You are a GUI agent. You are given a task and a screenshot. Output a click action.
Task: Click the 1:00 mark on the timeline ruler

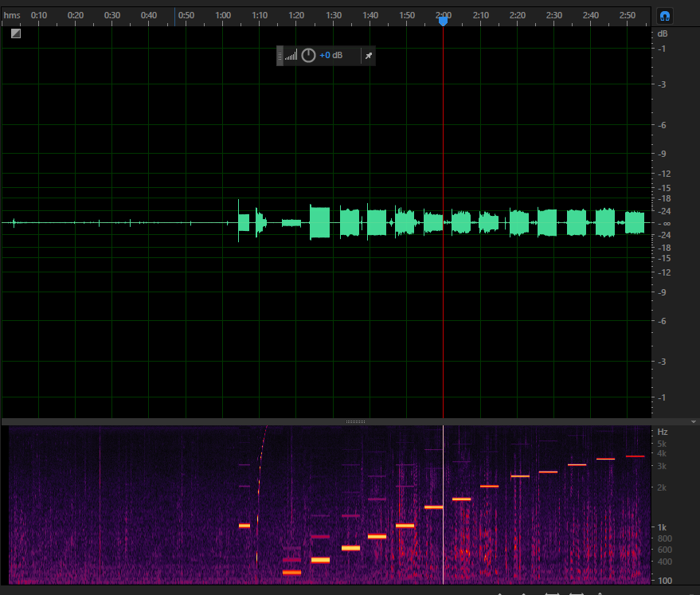223,15
